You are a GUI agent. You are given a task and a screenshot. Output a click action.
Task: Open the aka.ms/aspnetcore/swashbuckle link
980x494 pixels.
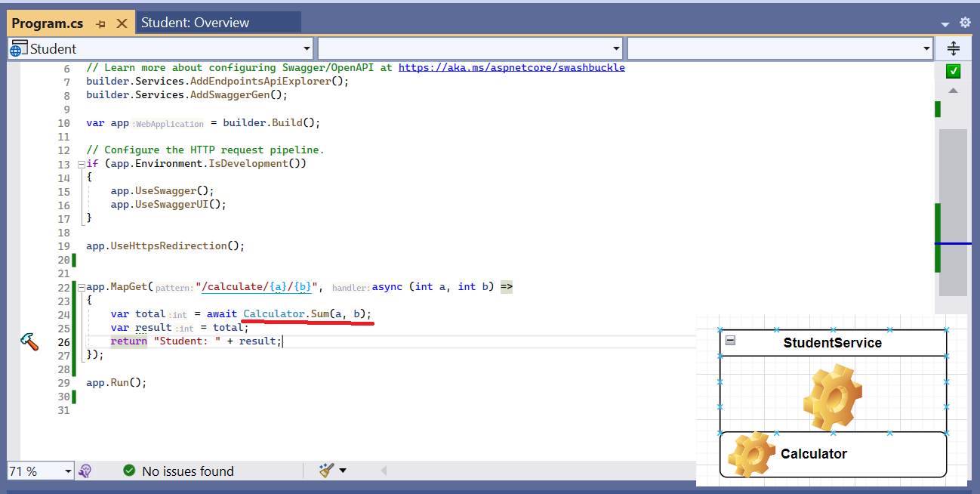point(511,67)
